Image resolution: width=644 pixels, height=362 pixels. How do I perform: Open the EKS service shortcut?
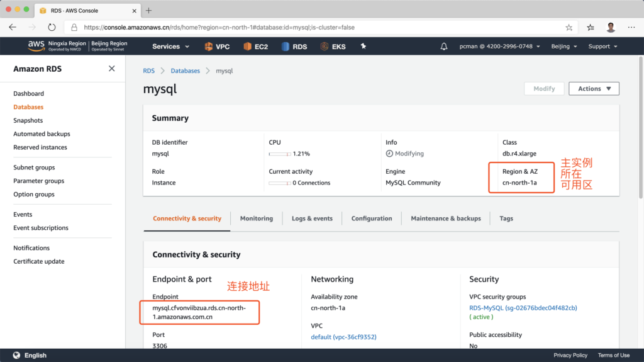coord(325,47)
